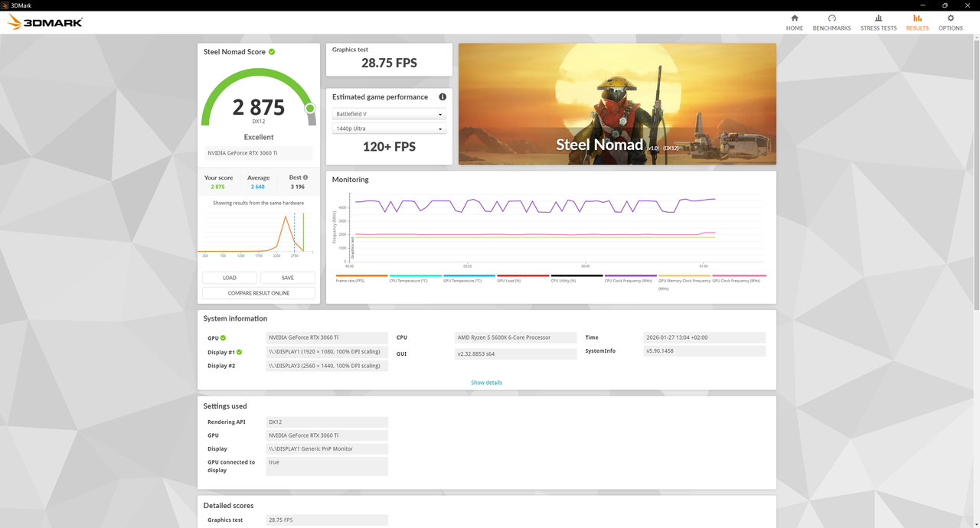Open the Battlefield V game dropdown
This screenshot has width=980, height=528.
389,114
